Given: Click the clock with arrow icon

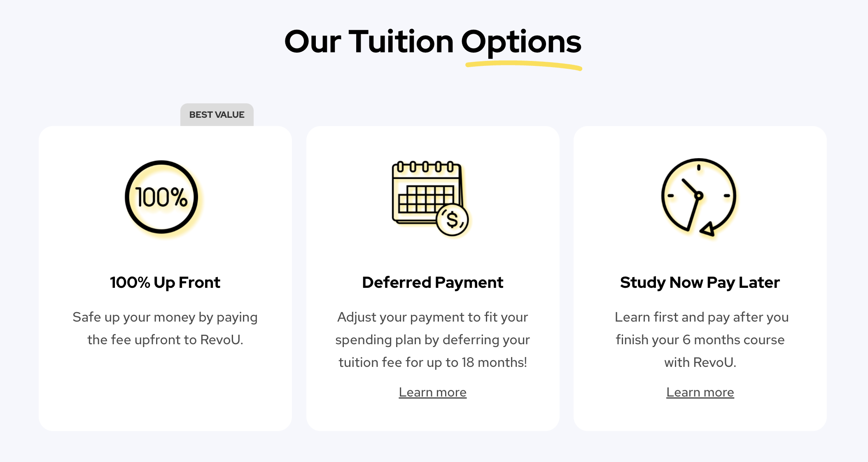Looking at the screenshot, I should [699, 197].
